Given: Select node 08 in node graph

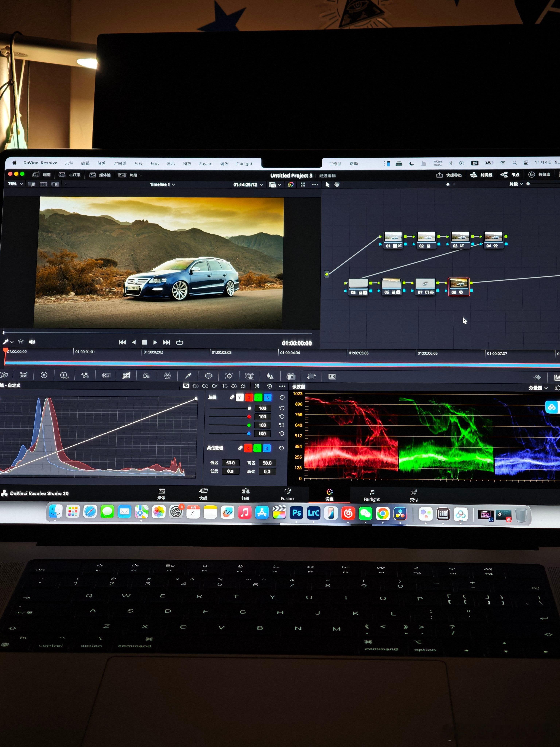Looking at the screenshot, I should pos(458,286).
